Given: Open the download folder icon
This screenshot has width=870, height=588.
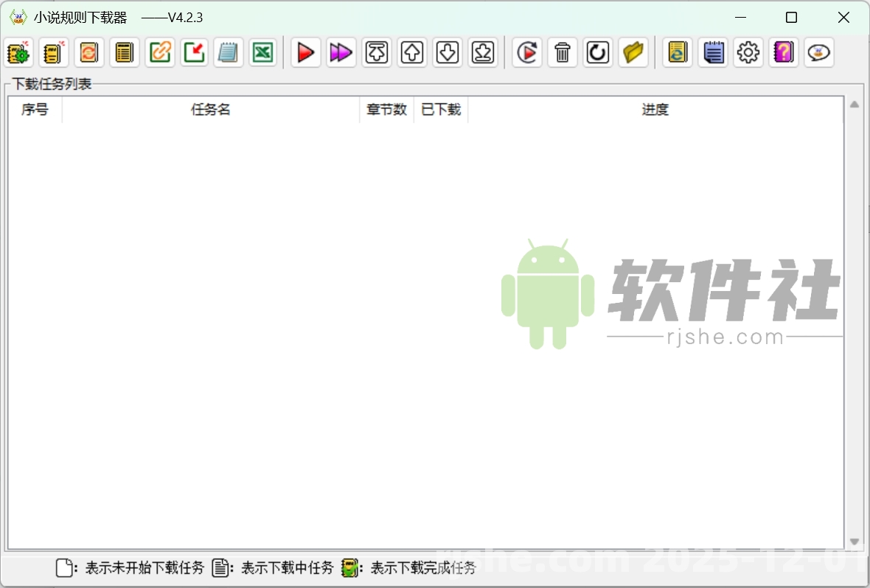Looking at the screenshot, I should pyautogui.click(x=633, y=52).
